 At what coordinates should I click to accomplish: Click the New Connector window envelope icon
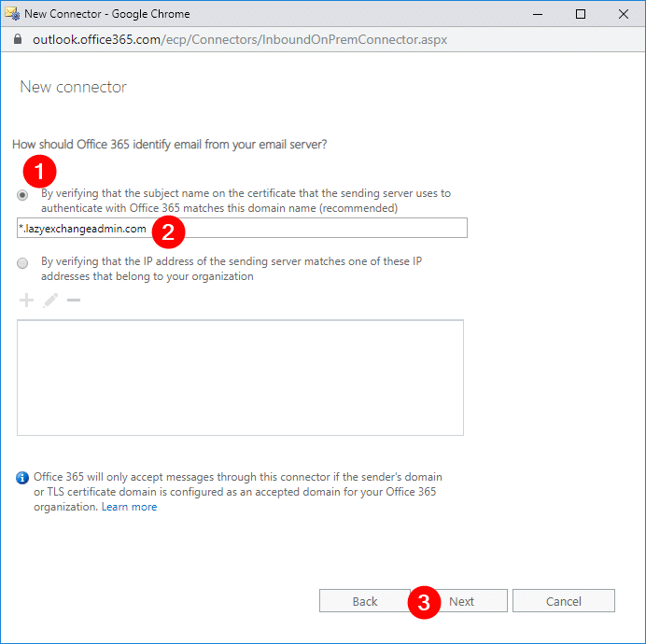[x=12, y=14]
